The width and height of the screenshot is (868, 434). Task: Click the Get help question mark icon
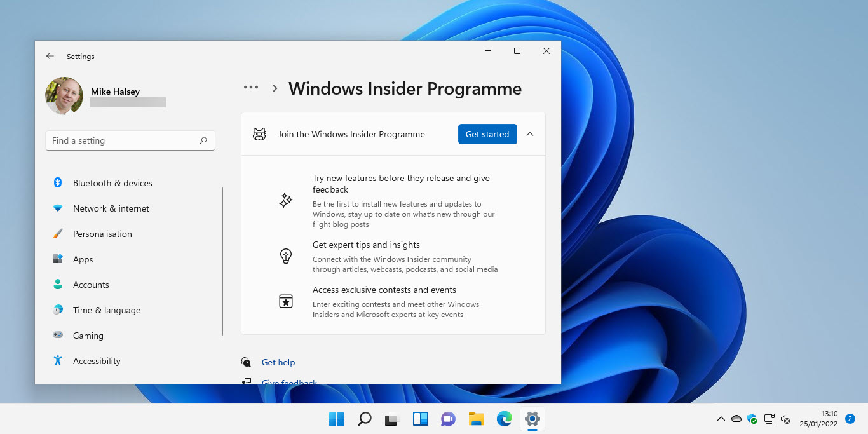(246, 362)
